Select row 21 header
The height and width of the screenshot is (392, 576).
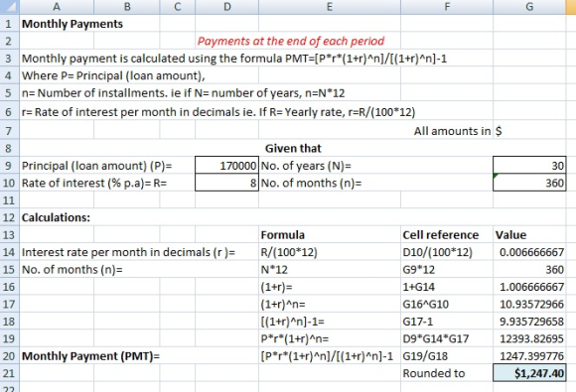tap(10, 373)
